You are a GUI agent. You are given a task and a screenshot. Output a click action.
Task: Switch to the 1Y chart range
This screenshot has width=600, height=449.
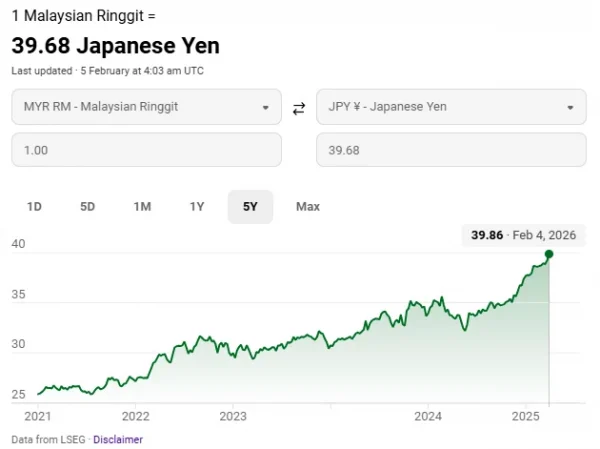tap(197, 207)
